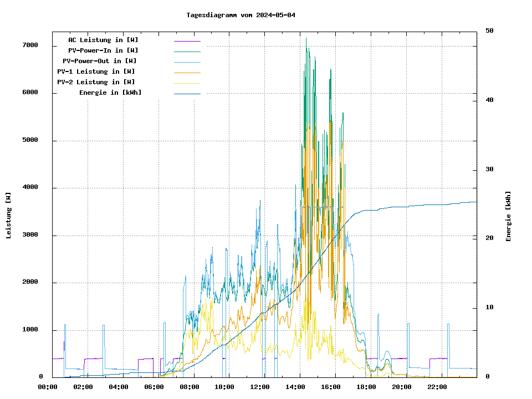This screenshot has height=399, width=532.
Task: Click the 3000 tick on the power axis
Action: click(x=29, y=235)
